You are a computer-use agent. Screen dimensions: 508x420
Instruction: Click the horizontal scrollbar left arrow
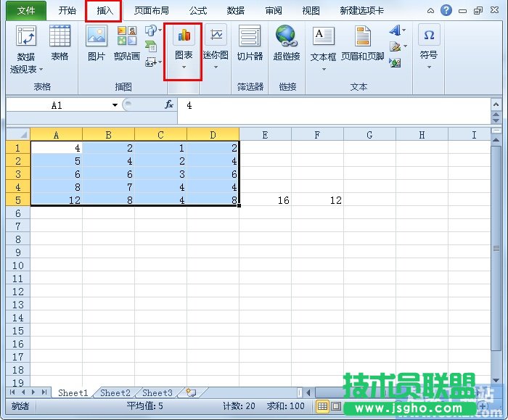tap(308, 393)
